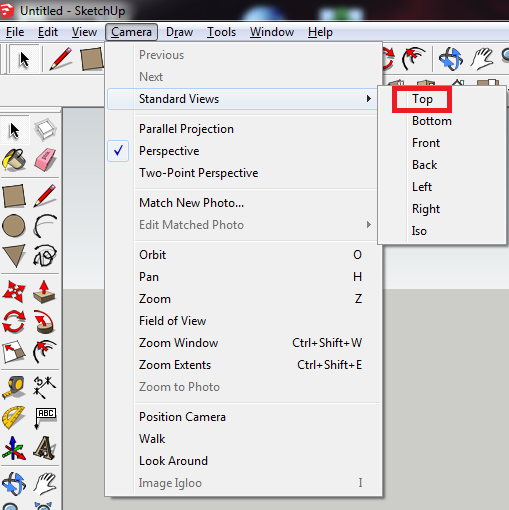Image resolution: width=509 pixels, height=510 pixels.
Task: Click the Select arrow in top toolbar
Action: point(24,59)
